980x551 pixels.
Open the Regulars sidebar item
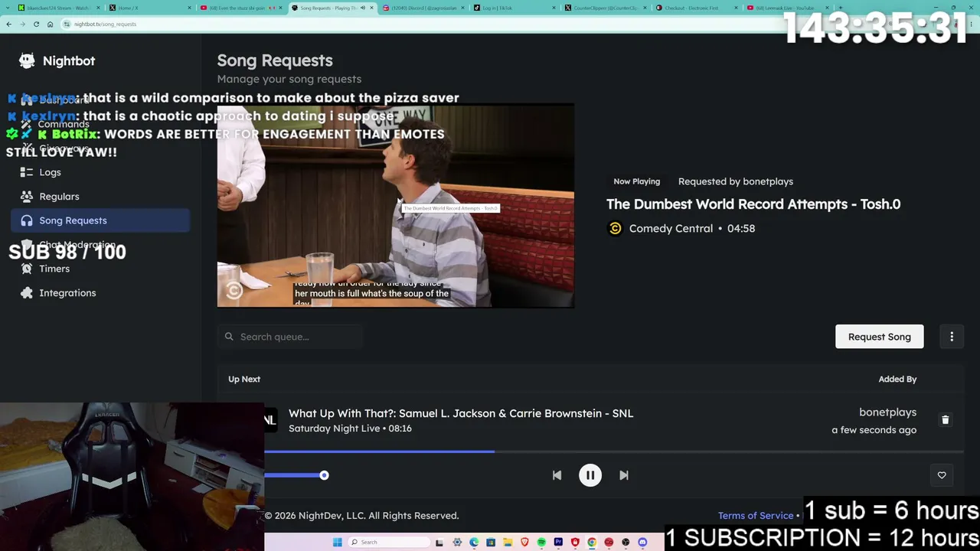[100, 197]
